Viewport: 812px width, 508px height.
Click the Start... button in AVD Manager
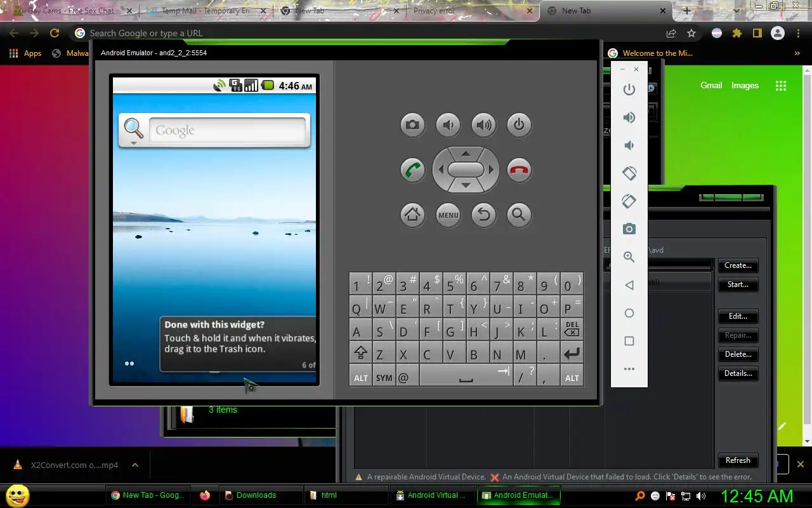[738, 284]
